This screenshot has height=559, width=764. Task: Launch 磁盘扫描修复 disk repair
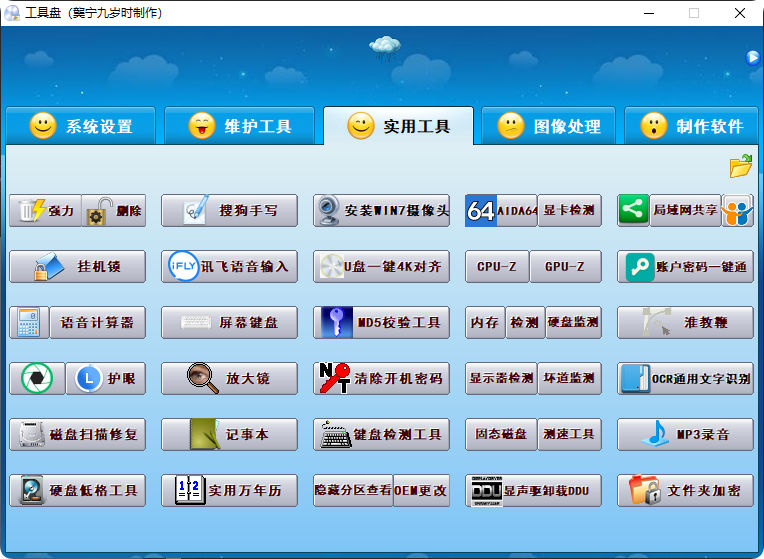pyautogui.click(x=77, y=434)
